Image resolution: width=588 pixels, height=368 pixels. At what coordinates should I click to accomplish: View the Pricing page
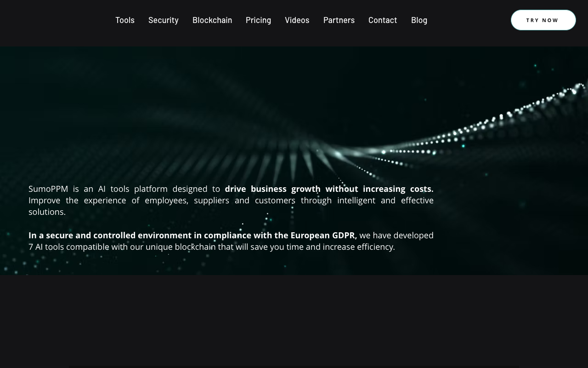click(258, 20)
